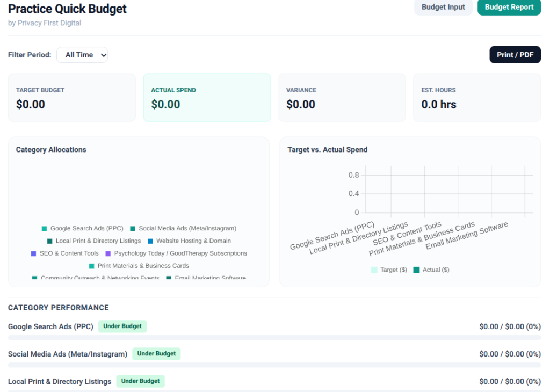Hide Target ($) series in bar chart

click(389, 270)
